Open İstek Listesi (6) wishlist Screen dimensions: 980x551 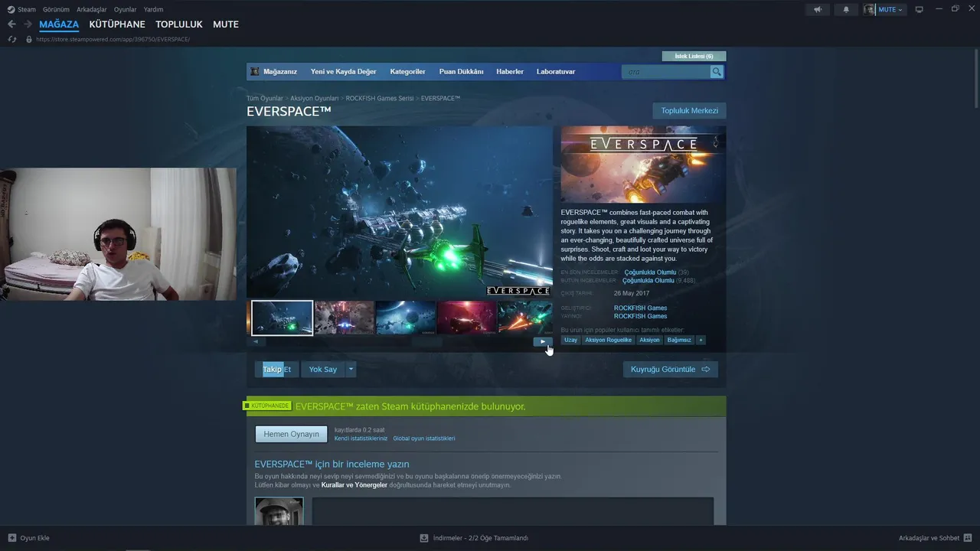pyautogui.click(x=694, y=56)
